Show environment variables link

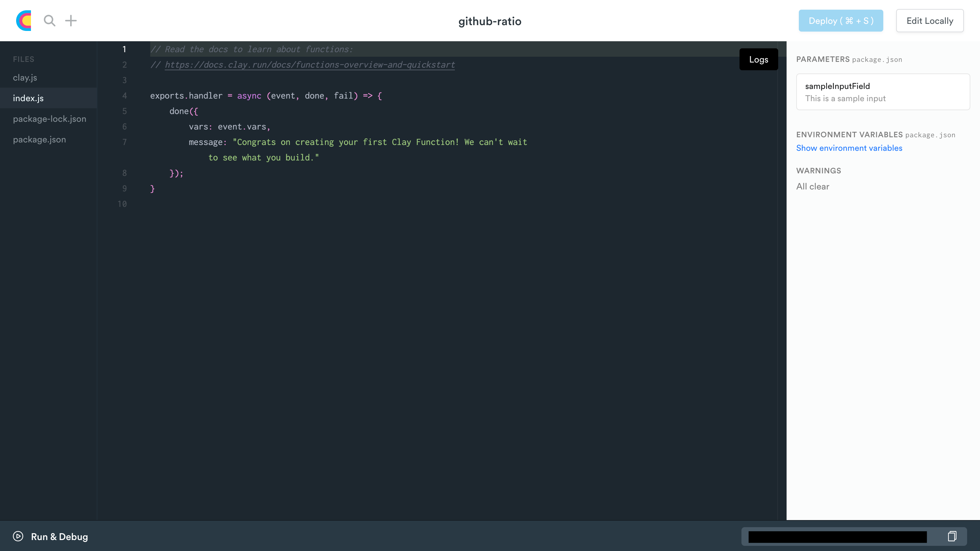click(x=849, y=148)
